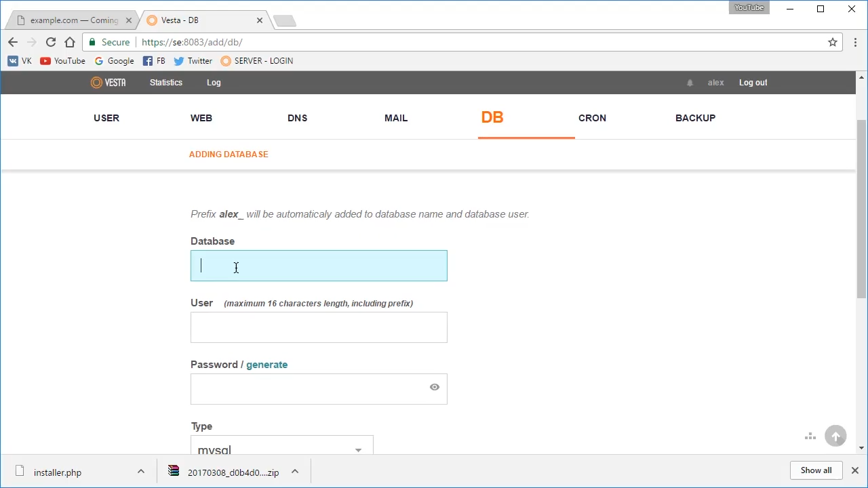The image size is (868, 488).
Task: Open Chrome three-dot menu
Action: [855, 42]
